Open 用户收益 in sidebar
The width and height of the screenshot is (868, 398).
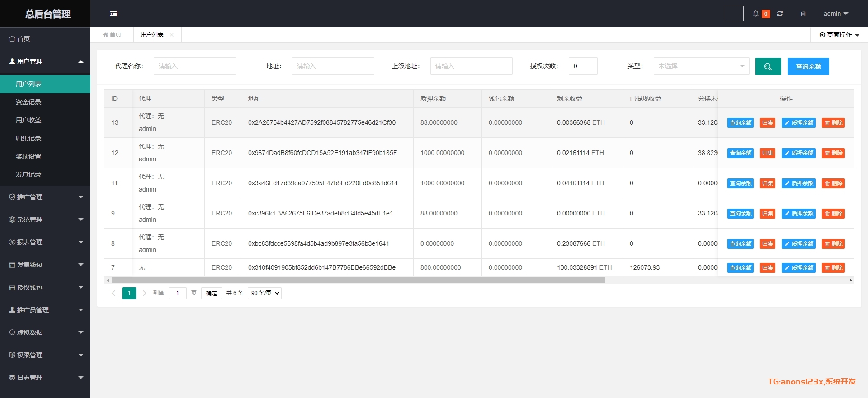point(45,120)
